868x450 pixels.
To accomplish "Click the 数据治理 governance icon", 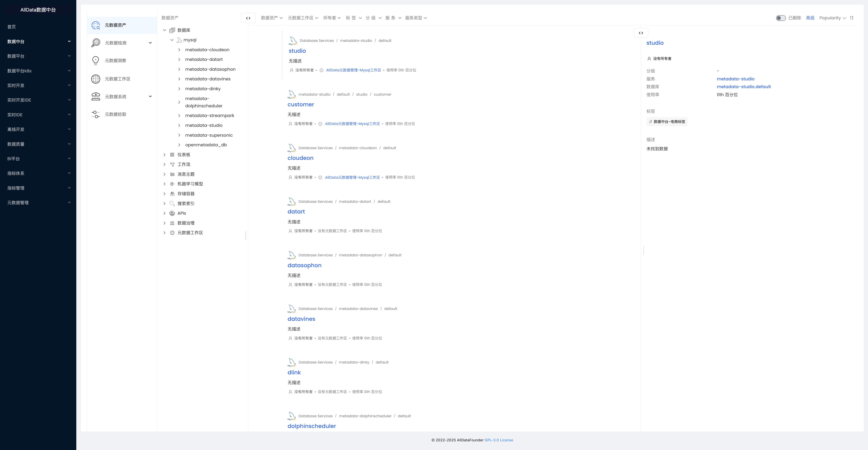I will pos(172,223).
